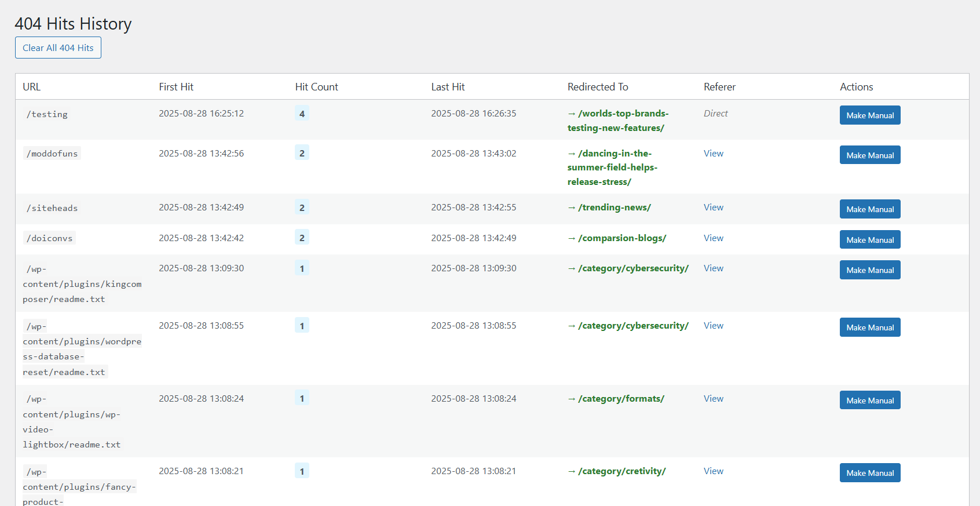980x506 pixels.
Task: Select the /testing URL code text
Action: (x=47, y=114)
